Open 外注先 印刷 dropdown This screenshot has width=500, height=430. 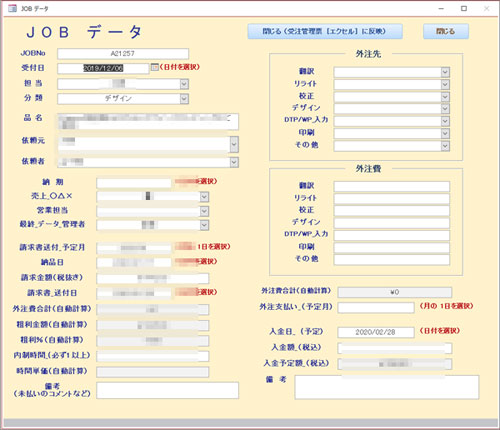click(x=445, y=133)
